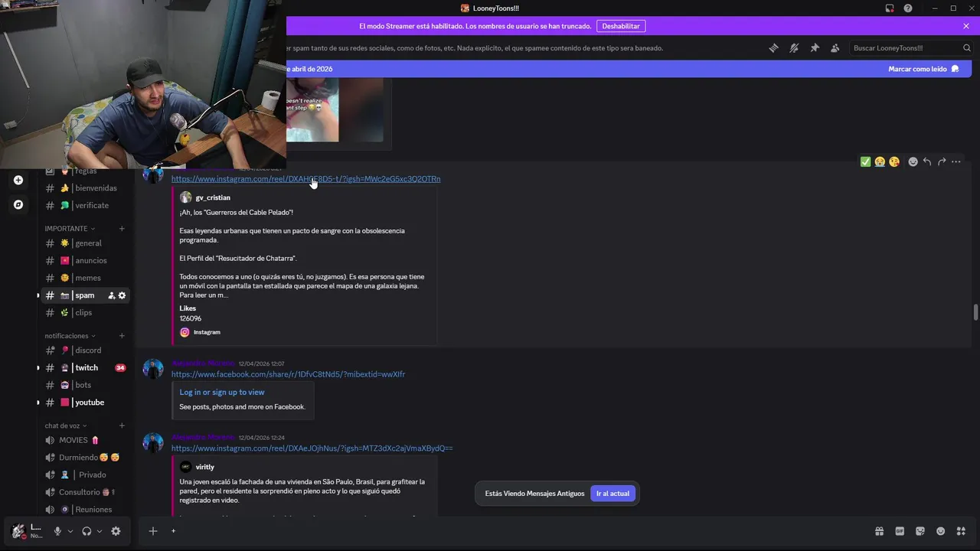Click the message attachment plus button
980x551 pixels.
point(153,531)
